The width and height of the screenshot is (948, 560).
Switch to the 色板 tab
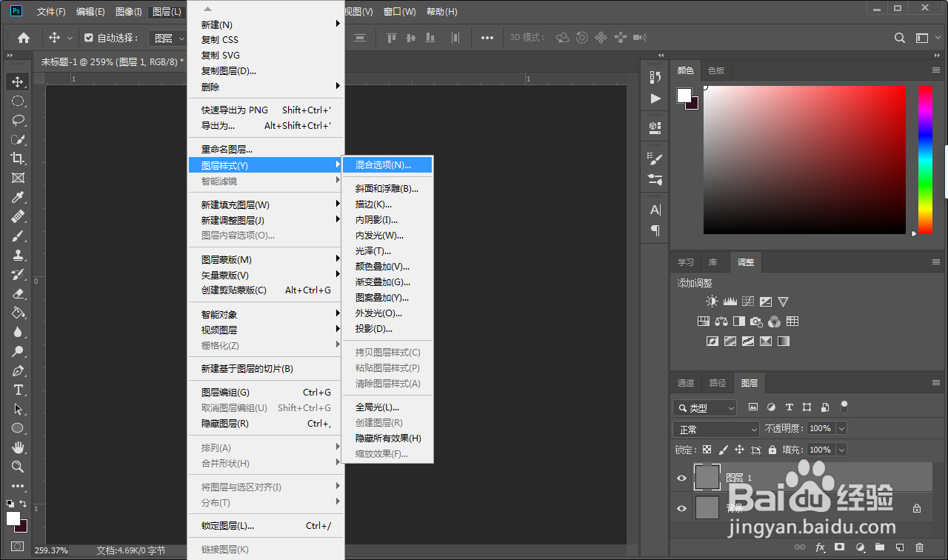716,70
